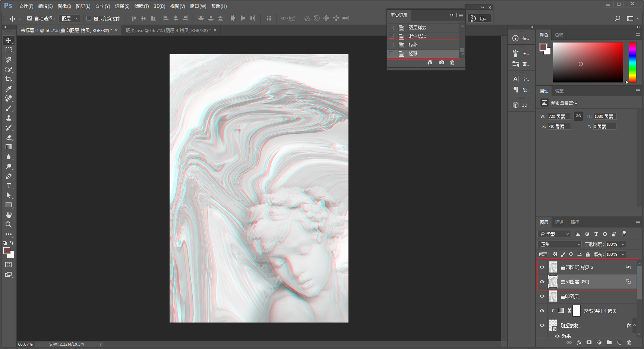Hide the 盖印图层 拷贝 2 layer
Viewport: 644px width, 349px height.
click(x=542, y=267)
